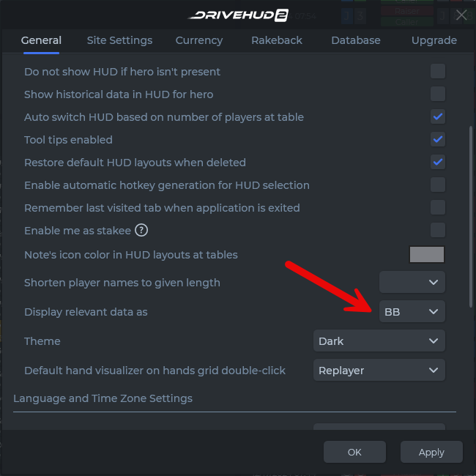Uncheck Restore default HUD layouts when deleted
Viewport: 476px width, 476px height.
[438, 162]
